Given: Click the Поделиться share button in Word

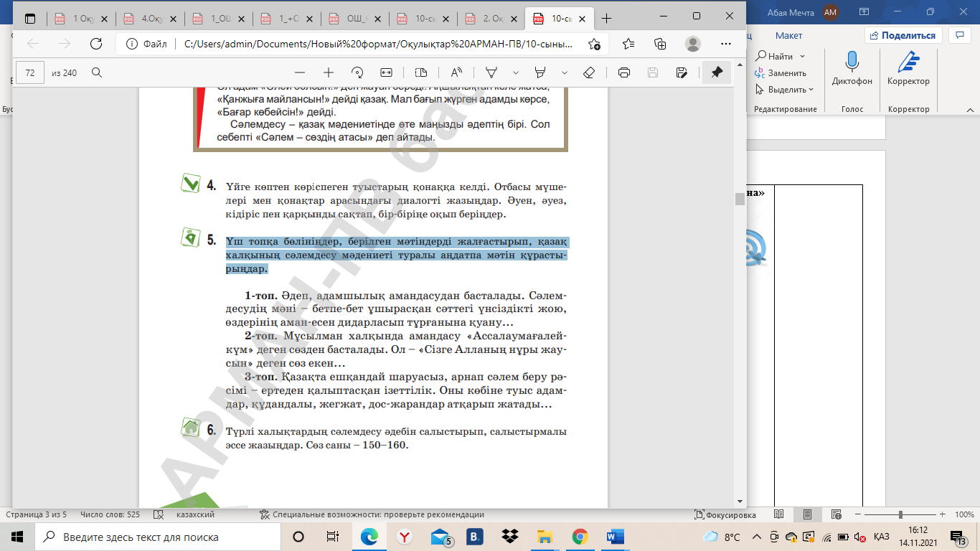Looking at the screenshot, I should coord(903,35).
